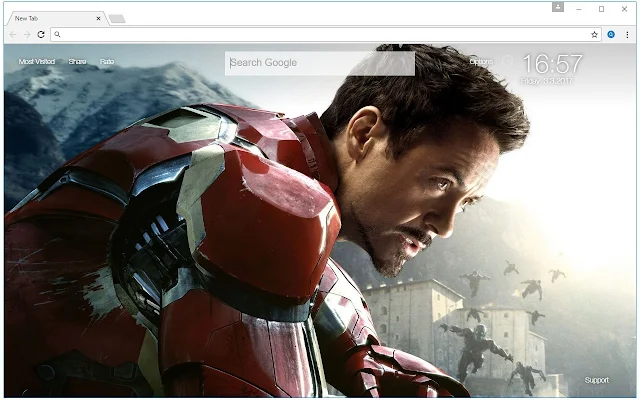640x400 pixels.
Task: Click the browser back arrow
Action: coord(13,35)
